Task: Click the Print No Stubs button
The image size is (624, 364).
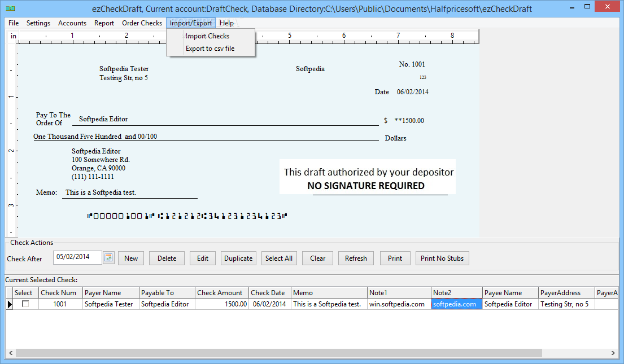Action: click(442, 258)
